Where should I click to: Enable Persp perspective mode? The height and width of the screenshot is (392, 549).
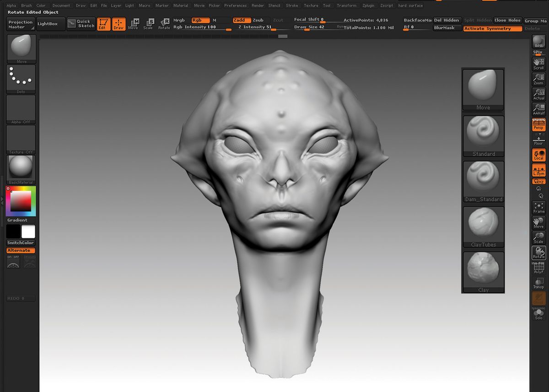click(538, 125)
